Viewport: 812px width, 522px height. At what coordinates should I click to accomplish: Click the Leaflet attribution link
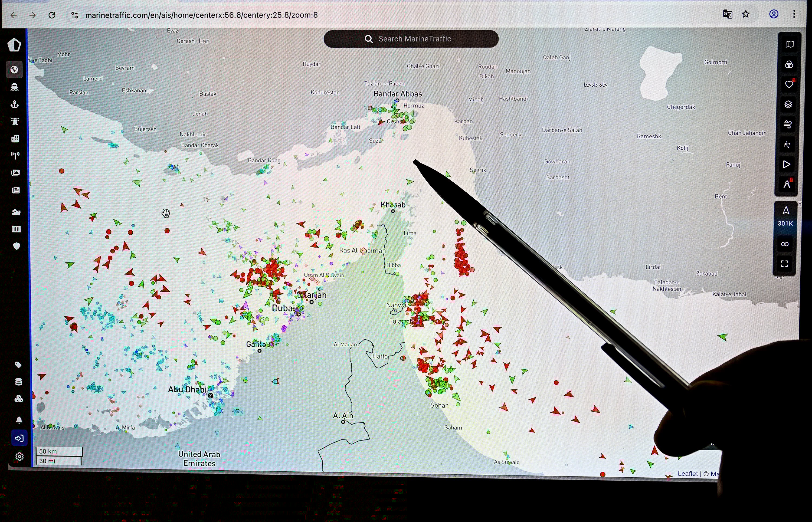click(x=688, y=474)
